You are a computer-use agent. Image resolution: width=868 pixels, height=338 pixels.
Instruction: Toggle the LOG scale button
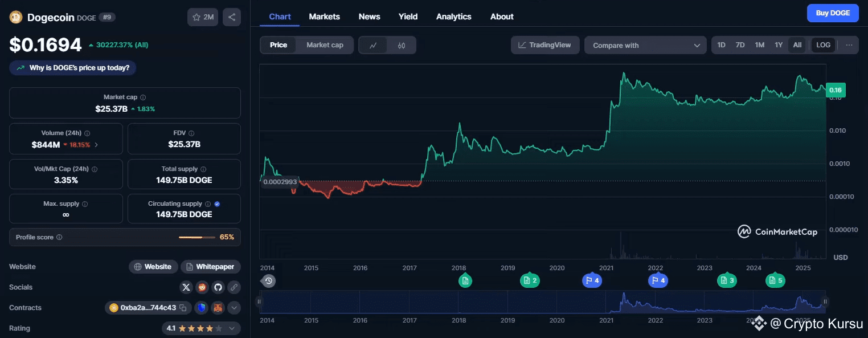click(x=823, y=45)
